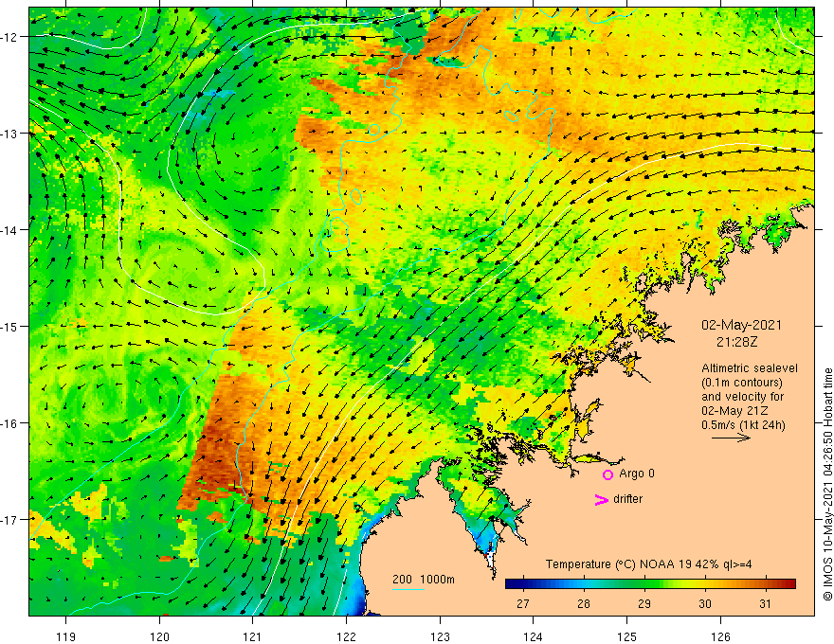Image resolution: width=834 pixels, height=644 pixels.
Task: Click the '02-May 21Z' legend line
Action: 734,411
